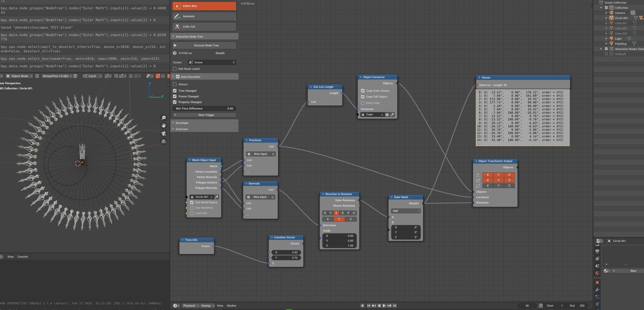Disable Auto Execution
Image resolution: width=644 pixels, height=310 pixels.
(x=178, y=77)
